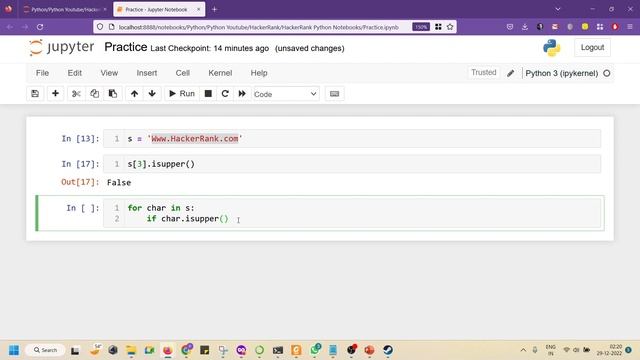640x360 pixels.
Task: Click the False output of cell 17
Action: (x=119, y=183)
